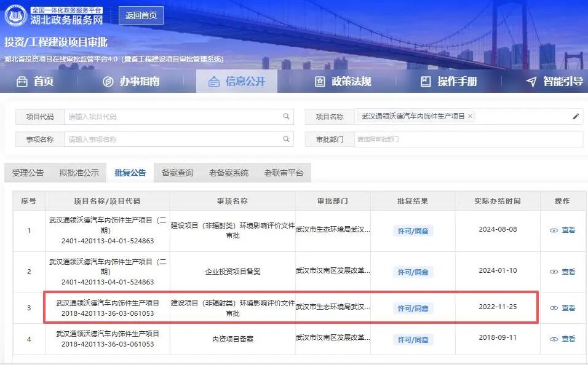Open the 操作手册 navigation tab

[x=448, y=81]
